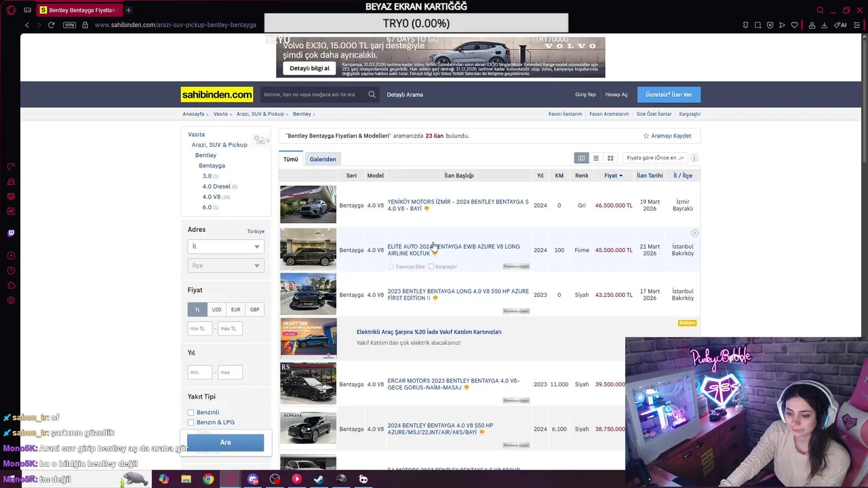Screen dimensions: 868x488
Task: Click Ücretsiz İlan Ver button
Action: [669, 94]
